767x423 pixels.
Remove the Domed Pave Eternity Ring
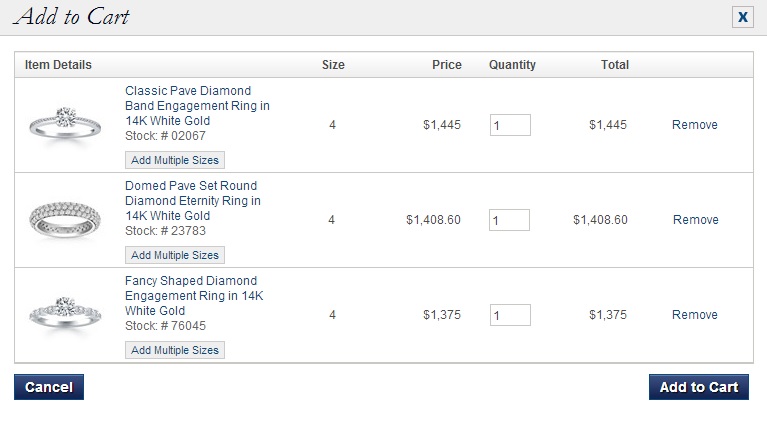696,220
